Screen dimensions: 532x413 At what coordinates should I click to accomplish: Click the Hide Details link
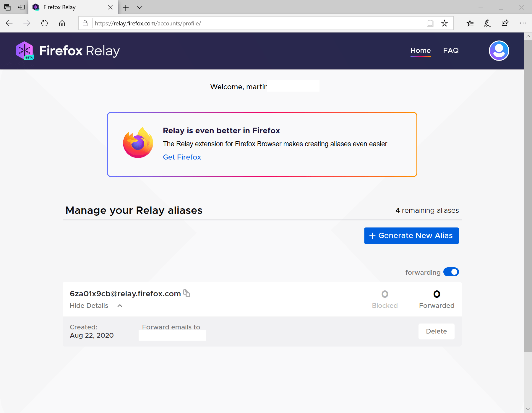pos(89,305)
